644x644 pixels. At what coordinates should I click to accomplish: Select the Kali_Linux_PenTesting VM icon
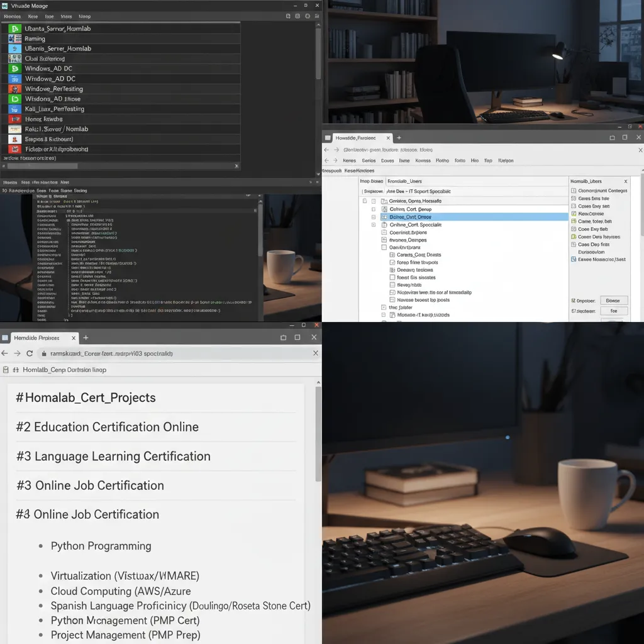point(14,108)
